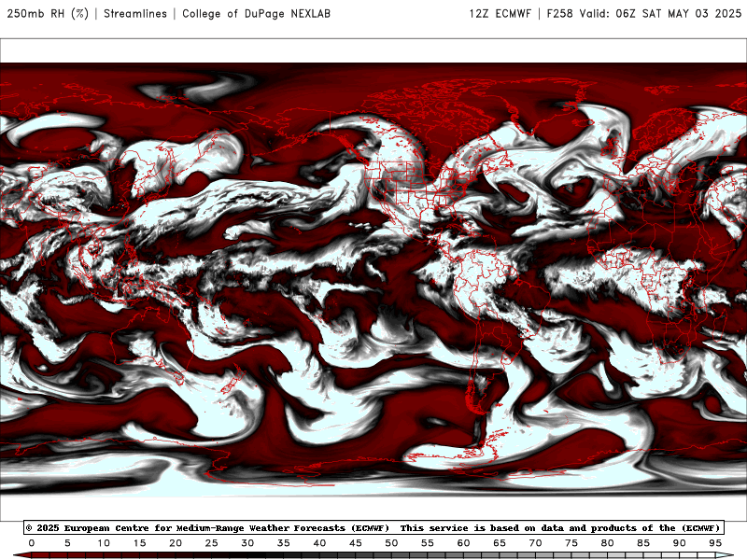Click the "60" value on color scale
The height and width of the screenshot is (560, 747).
click(463, 543)
